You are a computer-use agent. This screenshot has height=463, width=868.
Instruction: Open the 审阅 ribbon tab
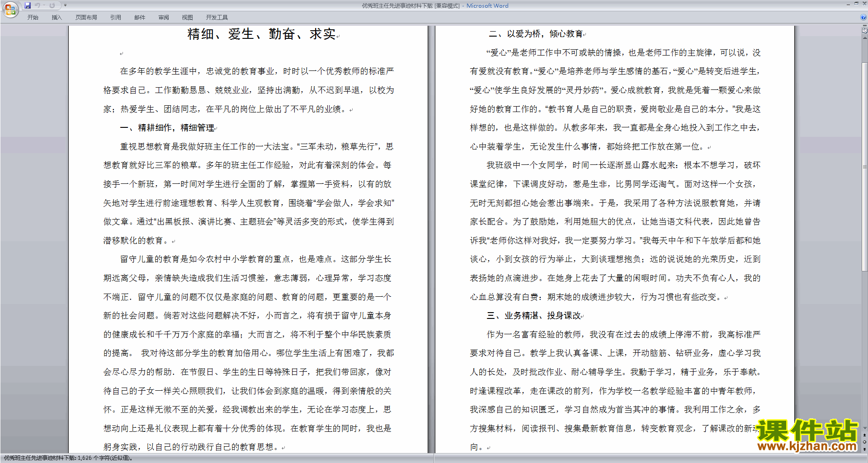point(164,18)
